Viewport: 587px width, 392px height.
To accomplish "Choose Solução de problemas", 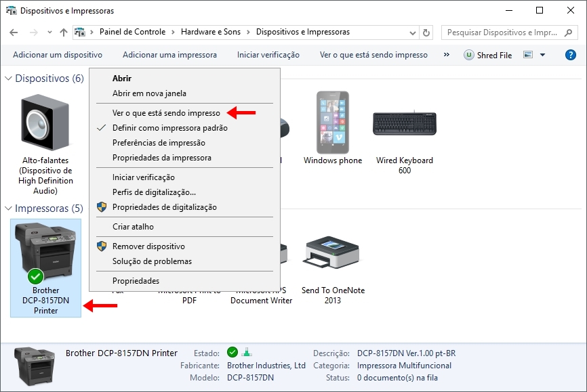I will tap(184, 261).
